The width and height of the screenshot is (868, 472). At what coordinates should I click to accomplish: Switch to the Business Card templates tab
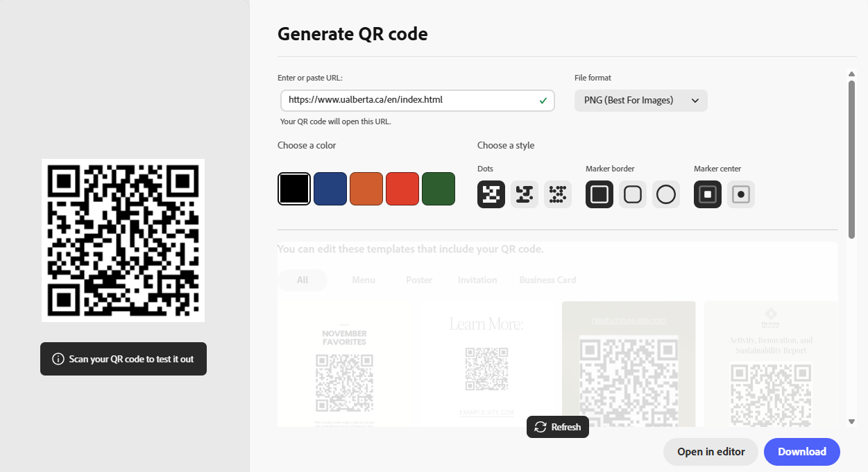click(547, 280)
